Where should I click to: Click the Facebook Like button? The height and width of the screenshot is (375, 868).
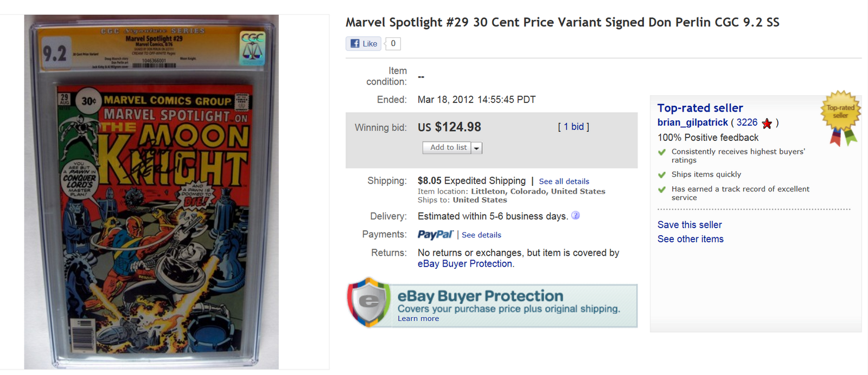(x=363, y=44)
